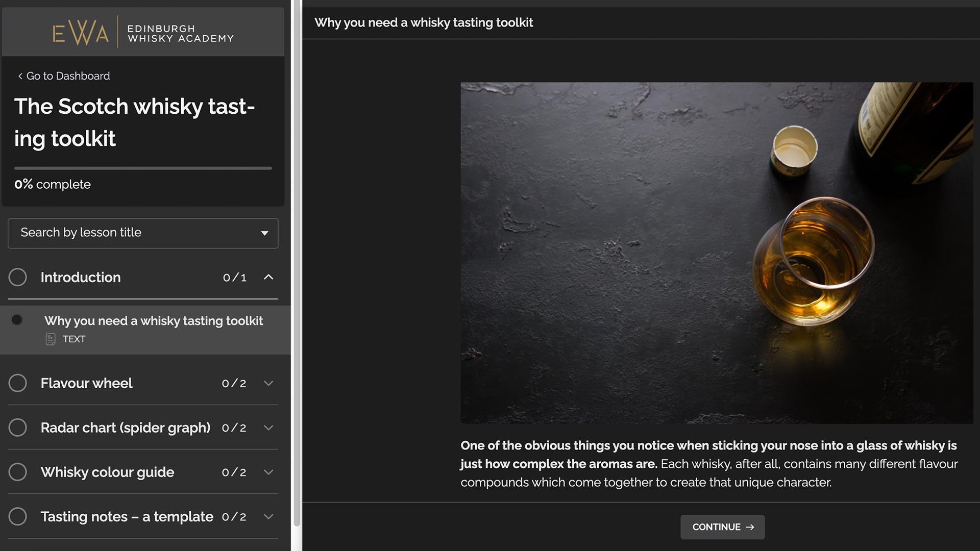Screen dimensions: 980x551
Task: Toggle the Flavour wheel completion circle
Action: coord(18,383)
